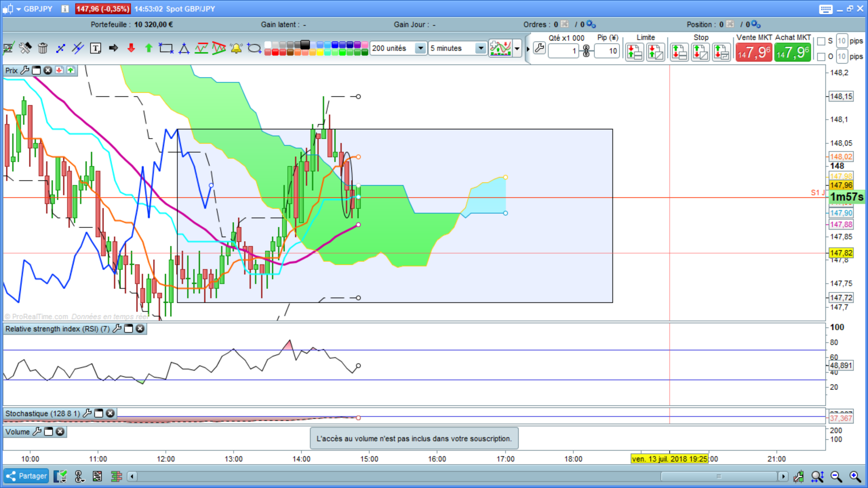Click the red down arrow in Prix panel

tap(59, 70)
